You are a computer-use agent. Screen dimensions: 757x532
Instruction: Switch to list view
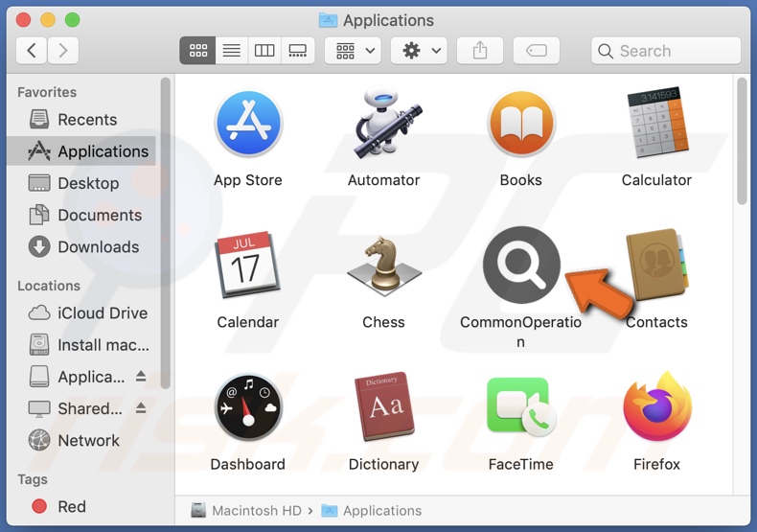coord(232,50)
